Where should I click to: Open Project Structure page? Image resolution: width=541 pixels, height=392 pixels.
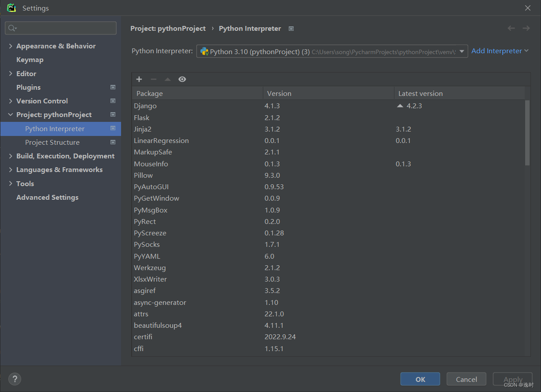pyautogui.click(x=52, y=142)
